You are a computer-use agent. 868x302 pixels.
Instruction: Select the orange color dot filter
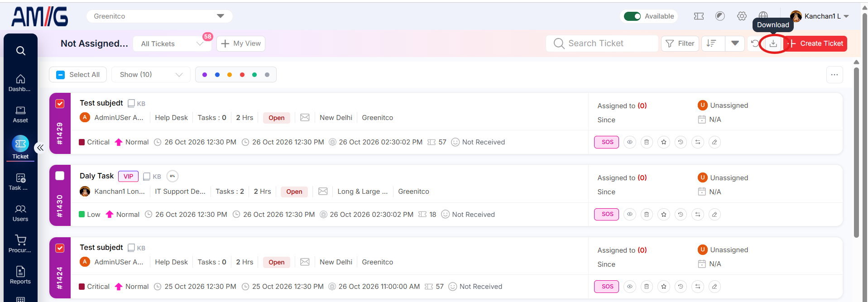(230, 75)
